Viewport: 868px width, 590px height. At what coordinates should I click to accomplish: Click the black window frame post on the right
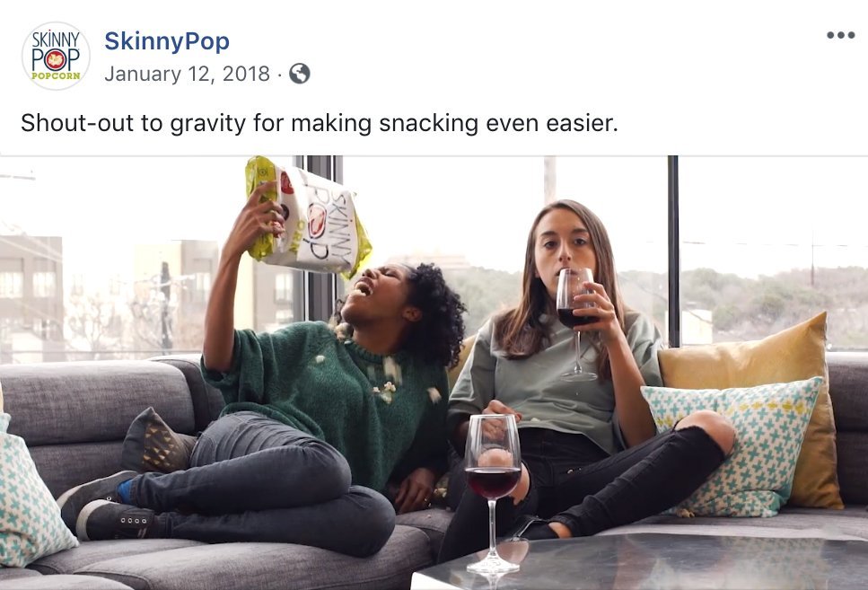tap(673, 252)
